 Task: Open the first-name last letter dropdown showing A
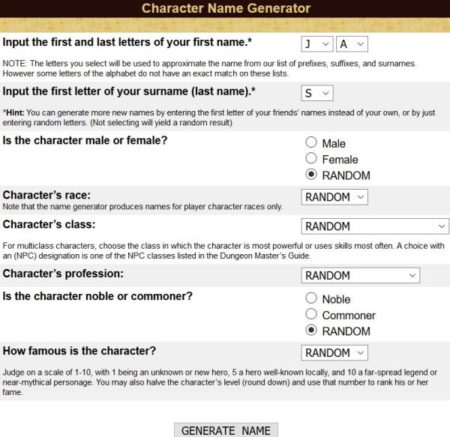click(352, 44)
